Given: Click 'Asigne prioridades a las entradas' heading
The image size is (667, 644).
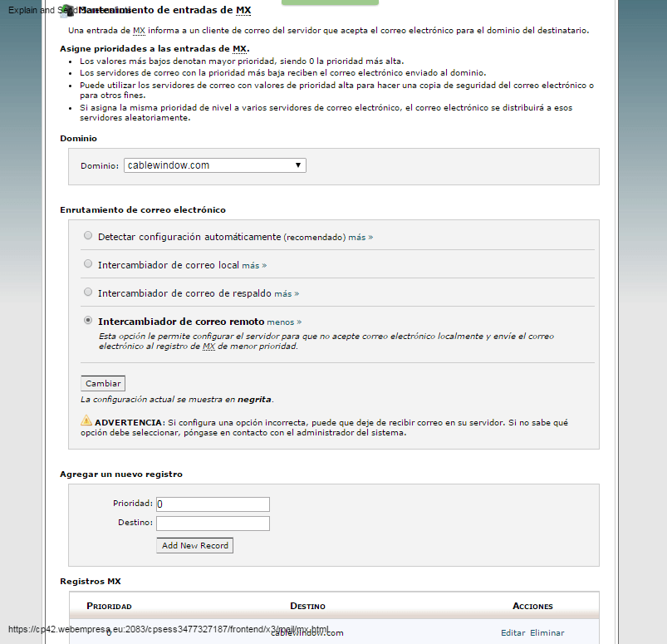Looking at the screenshot, I should [154, 49].
